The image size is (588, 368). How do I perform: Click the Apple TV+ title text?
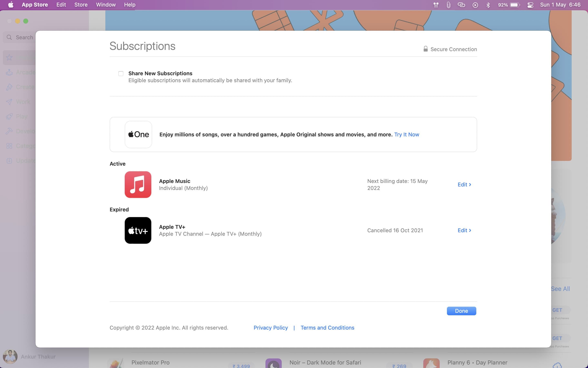[172, 227]
